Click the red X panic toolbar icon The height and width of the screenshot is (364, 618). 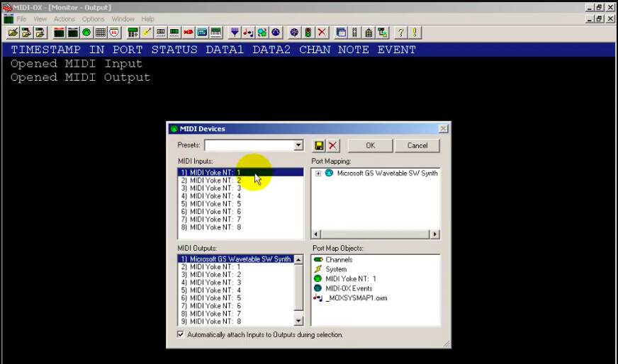[322, 33]
